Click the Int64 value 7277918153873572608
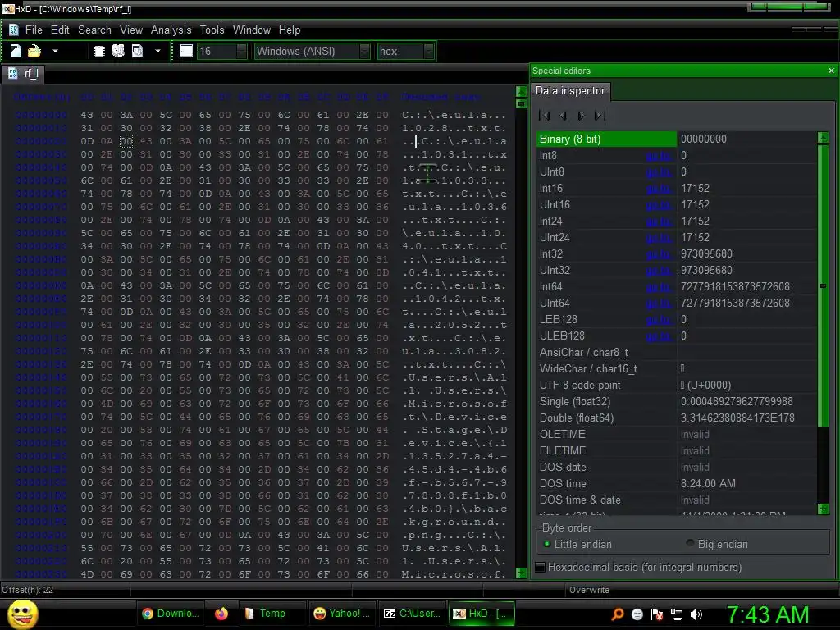 735,286
